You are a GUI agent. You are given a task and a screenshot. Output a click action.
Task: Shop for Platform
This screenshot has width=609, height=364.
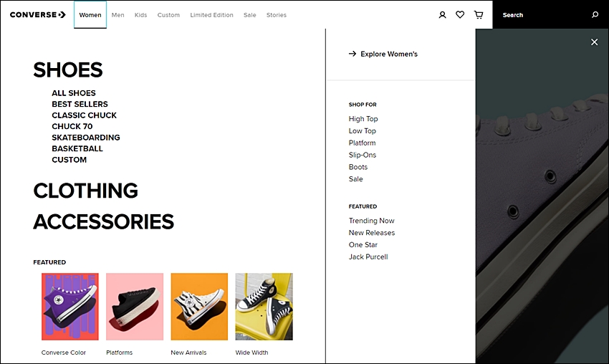[362, 143]
